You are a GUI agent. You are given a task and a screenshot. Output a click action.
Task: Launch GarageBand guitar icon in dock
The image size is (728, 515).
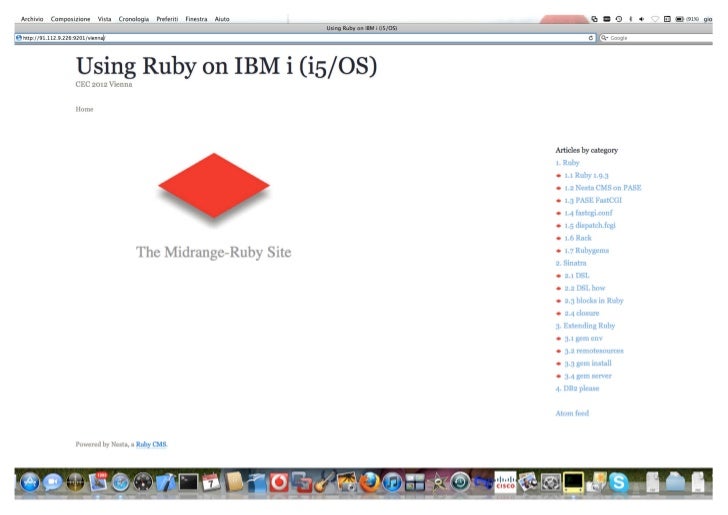tap(324, 482)
